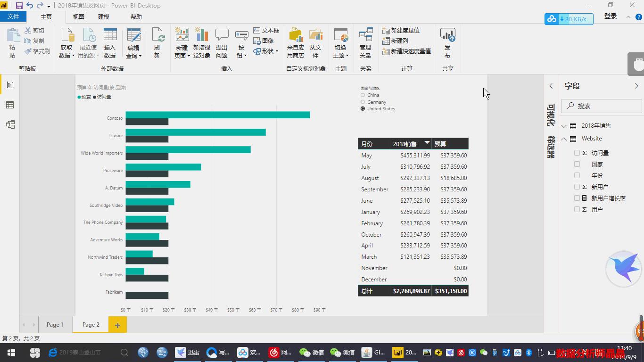The image size is (644, 362).
Task: Open 管理关系 manage relationships
Action: coord(365,43)
